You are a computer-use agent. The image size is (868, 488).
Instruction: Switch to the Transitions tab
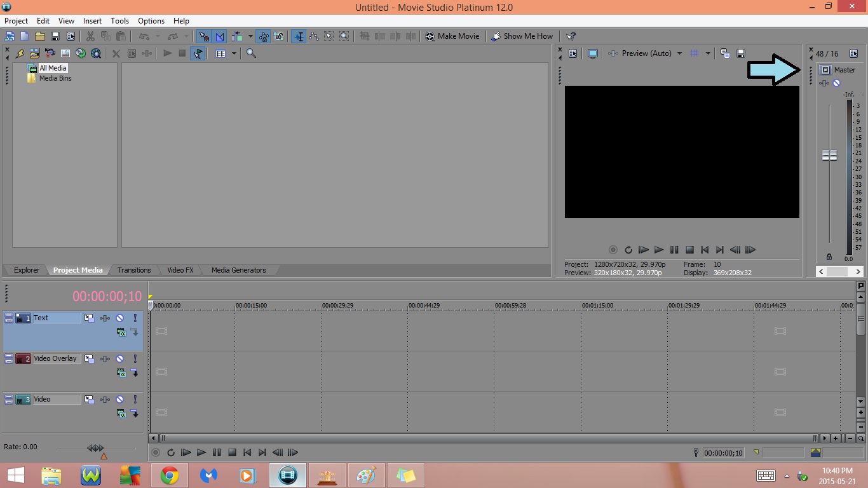coord(134,270)
